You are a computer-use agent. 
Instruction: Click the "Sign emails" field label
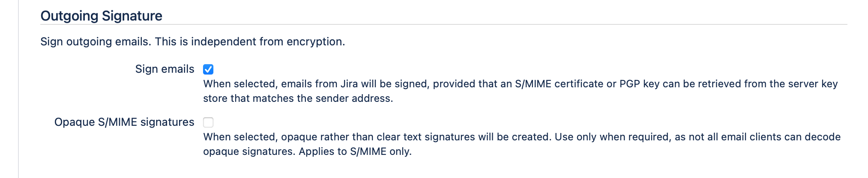click(165, 69)
